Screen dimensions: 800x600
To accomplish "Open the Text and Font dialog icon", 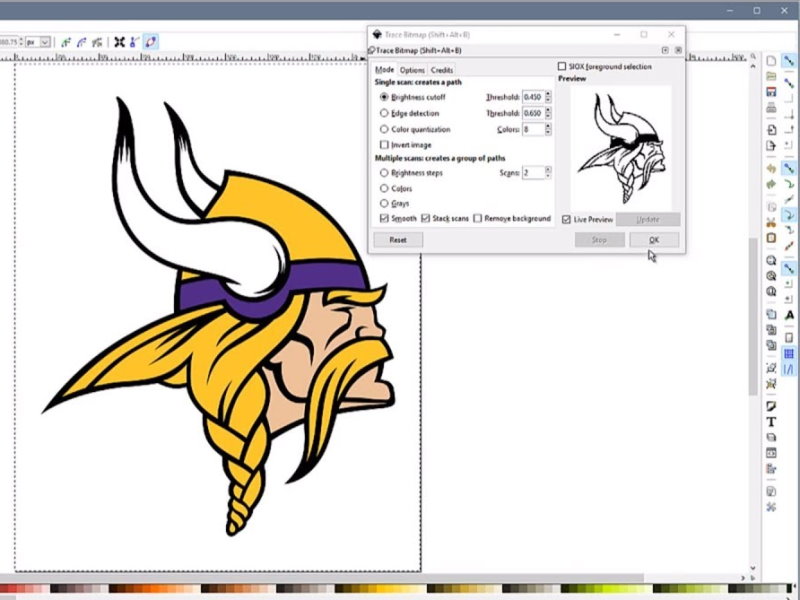I will click(771, 422).
